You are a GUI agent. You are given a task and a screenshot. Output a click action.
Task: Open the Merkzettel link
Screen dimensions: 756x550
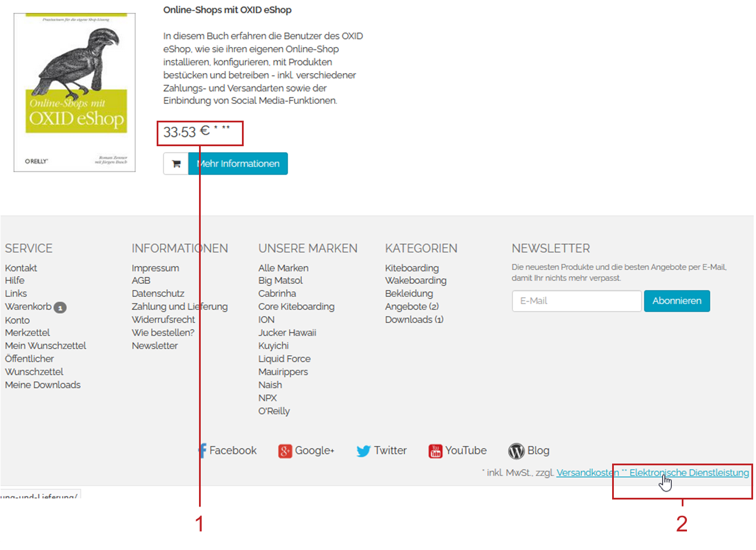tap(27, 333)
